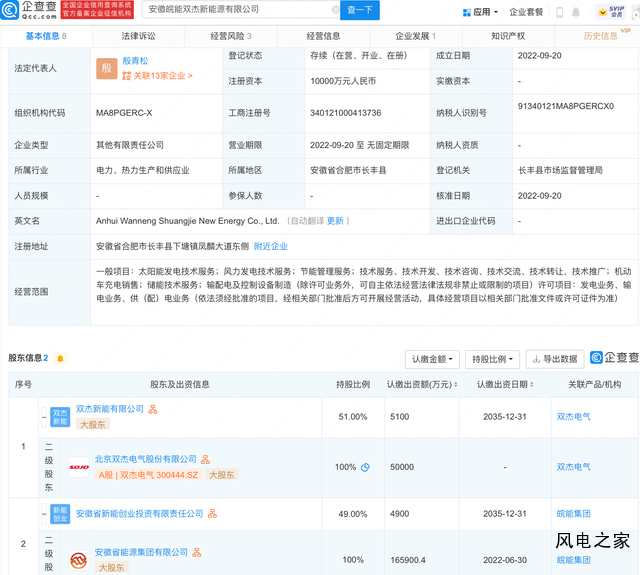Viewport: 640px width, 575px height.
Task: Open equity structure icon beside 北京双杰电气股份有限公司
Action: coord(205,460)
